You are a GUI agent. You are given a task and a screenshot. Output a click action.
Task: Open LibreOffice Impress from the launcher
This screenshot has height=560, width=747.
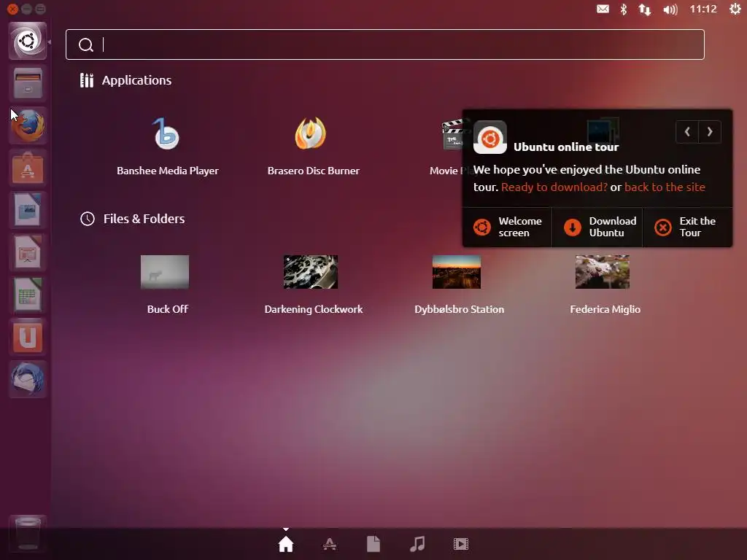pyautogui.click(x=28, y=252)
